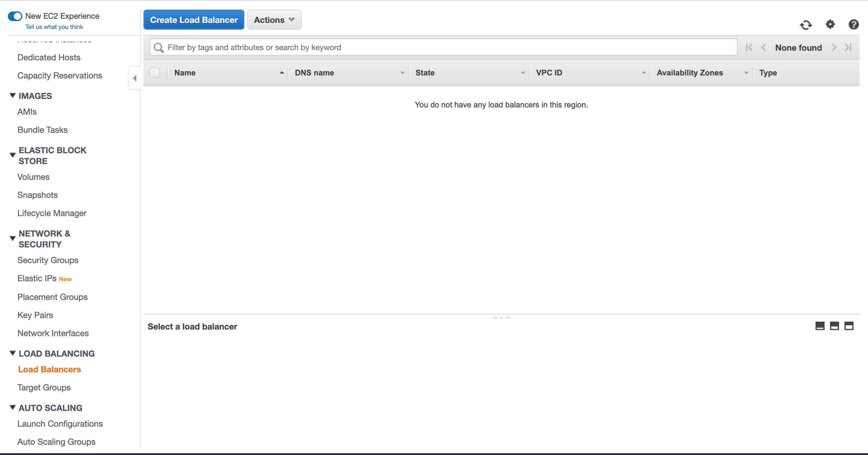The image size is (868, 455).
Task: Open the Actions dropdown
Action: pos(274,20)
